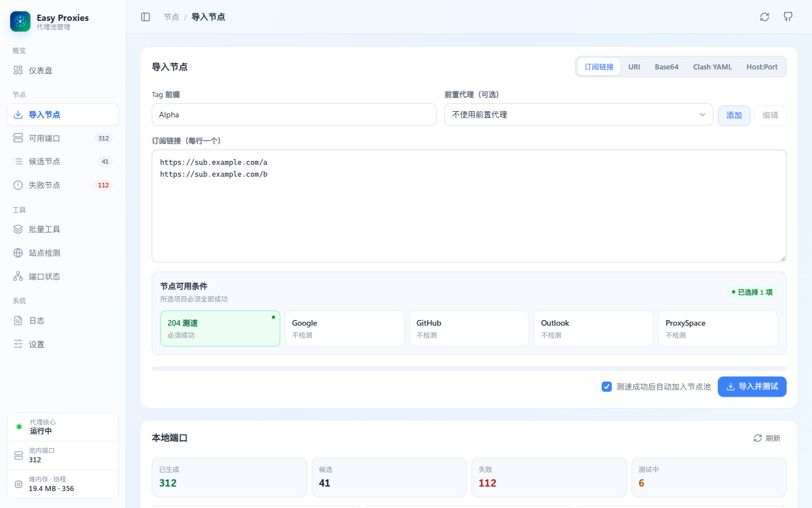812x508 pixels.
Task: Open the 前置代理 dropdown
Action: click(579, 115)
